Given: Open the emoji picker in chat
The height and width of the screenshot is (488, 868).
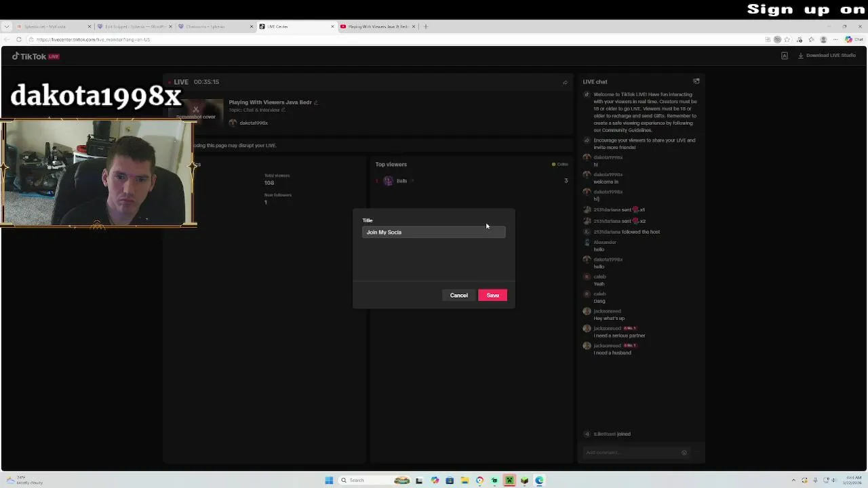Looking at the screenshot, I should point(684,453).
